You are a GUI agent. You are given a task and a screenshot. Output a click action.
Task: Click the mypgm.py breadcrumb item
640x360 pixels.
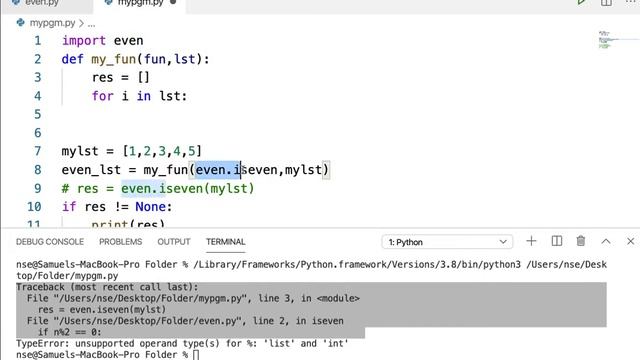click(x=52, y=23)
